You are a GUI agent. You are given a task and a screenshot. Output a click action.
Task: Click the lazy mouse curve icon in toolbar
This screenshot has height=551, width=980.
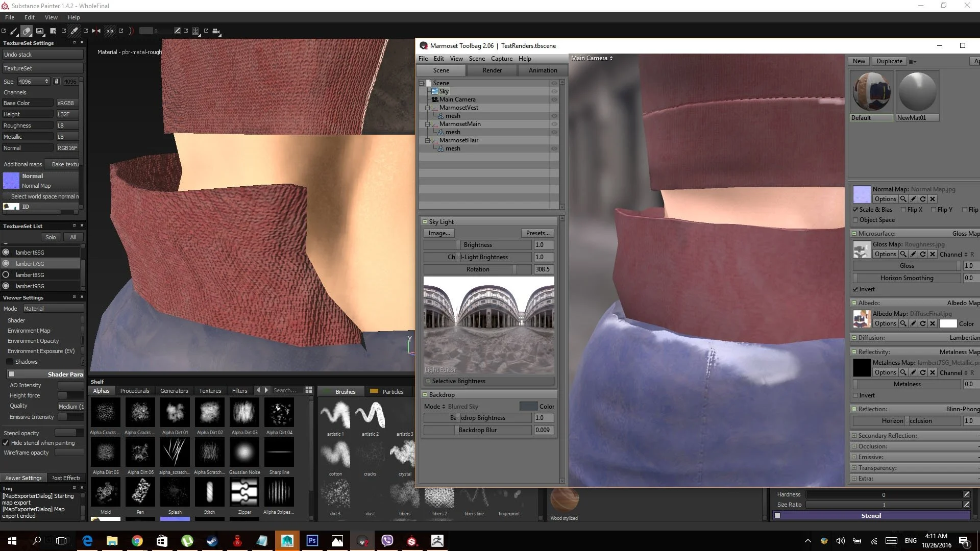point(131,31)
